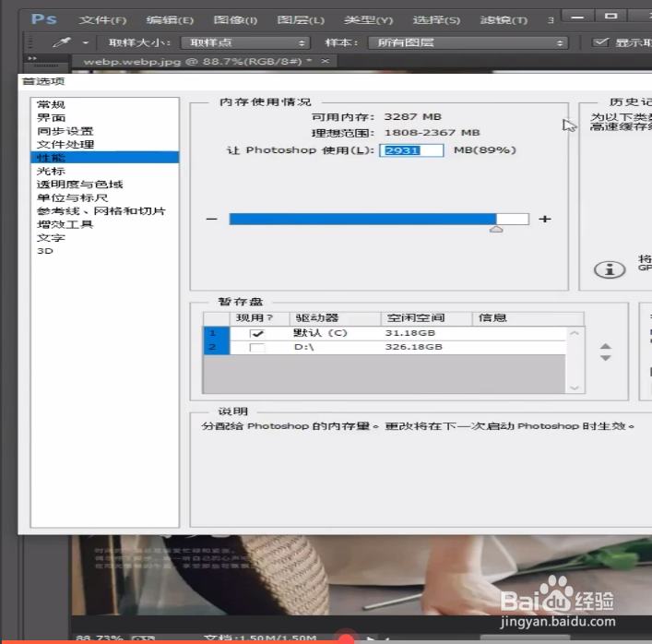
Task: Open the 取样大小 dropdown
Action: pos(245,42)
